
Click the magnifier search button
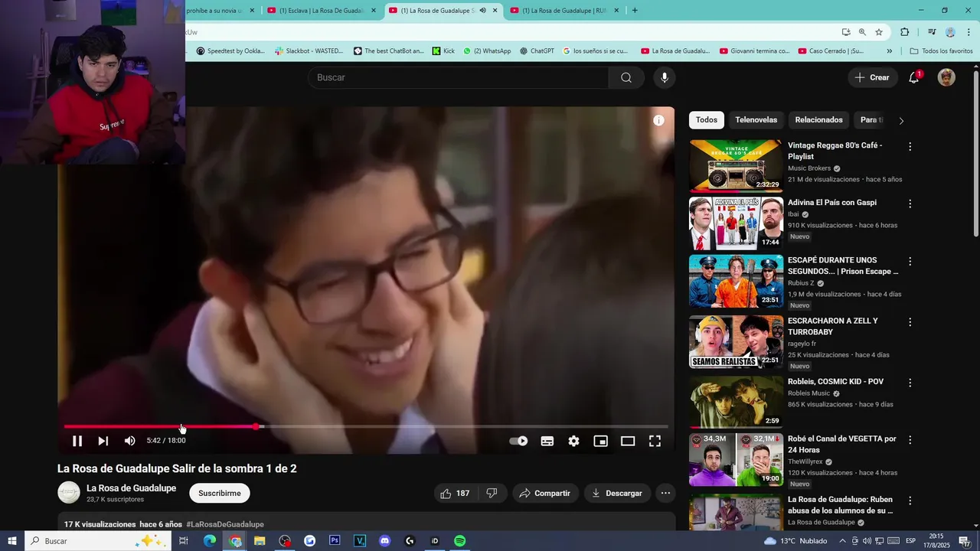(x=626, y=77)
